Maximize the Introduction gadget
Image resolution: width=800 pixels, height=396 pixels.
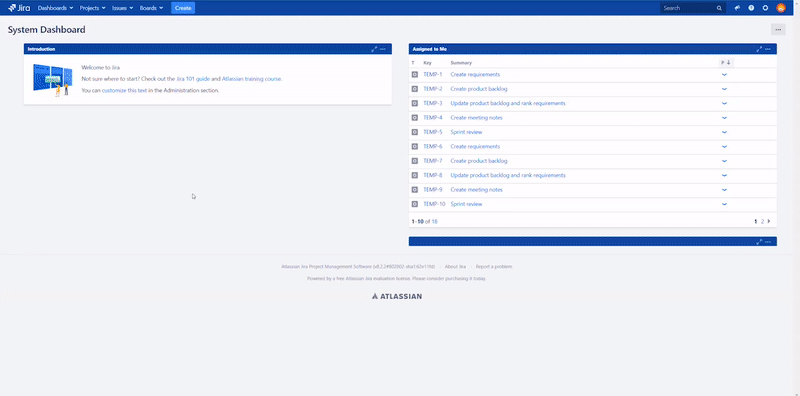[x=374, y=49]
